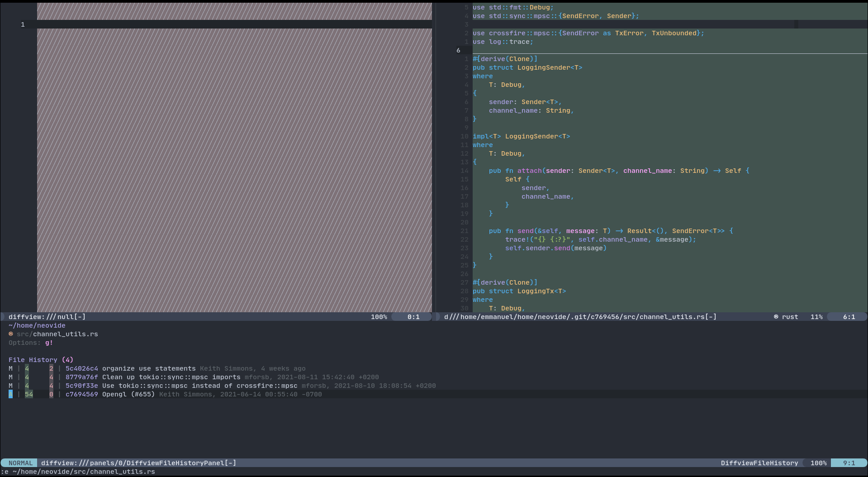This screenshot has width=868, height=477.
Task: Click the Rust file icon beside channel_utils.rs
Action: coord(10,334)
